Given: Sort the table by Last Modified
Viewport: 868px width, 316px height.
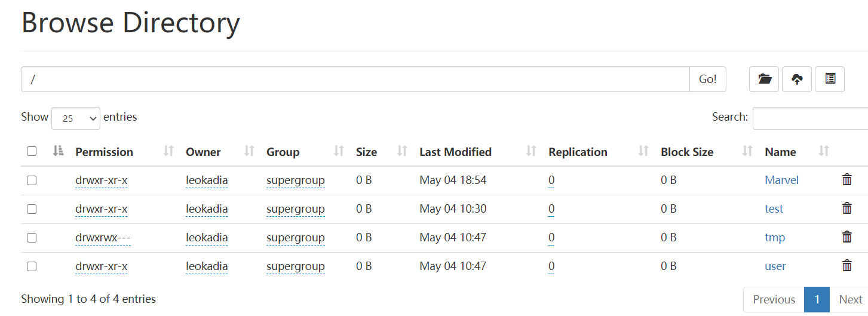Looking at the screenshot, I should coord(531,152).
